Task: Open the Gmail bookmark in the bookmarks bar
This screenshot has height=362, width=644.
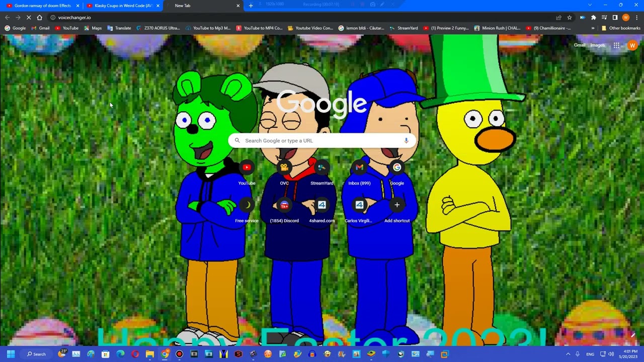Action: click(40, 28)
